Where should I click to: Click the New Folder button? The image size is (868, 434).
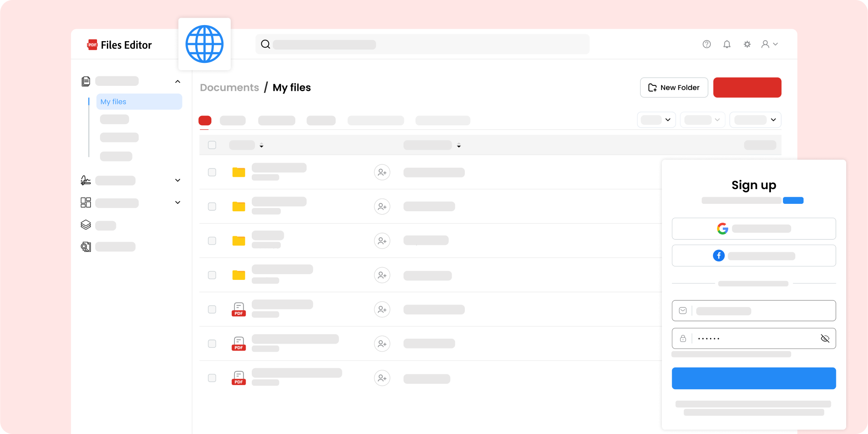(674, 88)
